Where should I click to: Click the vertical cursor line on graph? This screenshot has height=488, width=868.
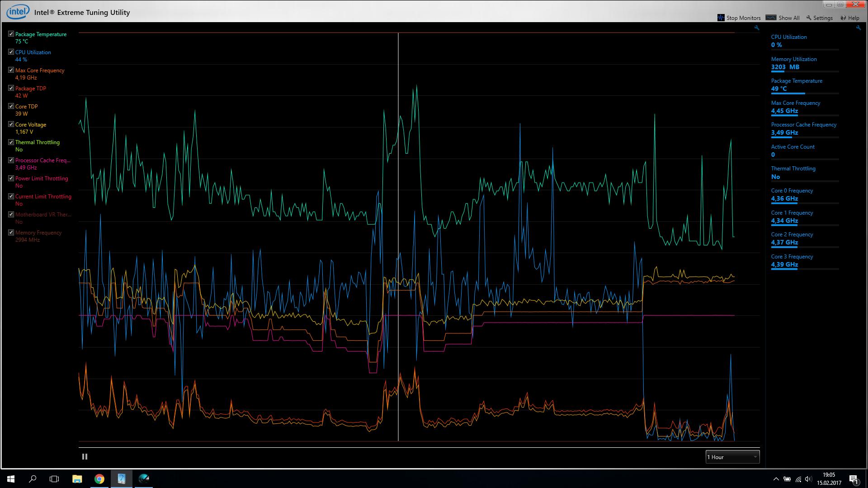coord(398,237)
